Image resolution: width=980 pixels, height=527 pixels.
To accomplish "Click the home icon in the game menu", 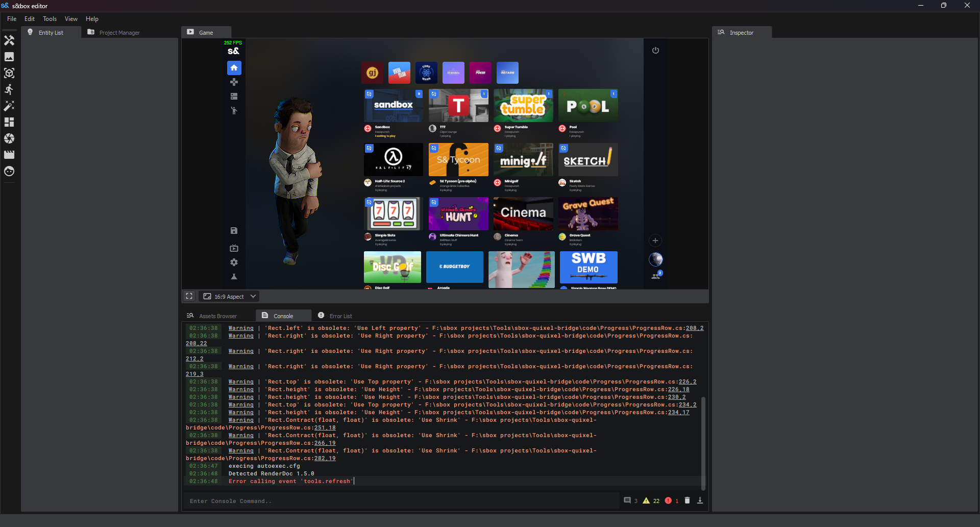I will [234, 67].
